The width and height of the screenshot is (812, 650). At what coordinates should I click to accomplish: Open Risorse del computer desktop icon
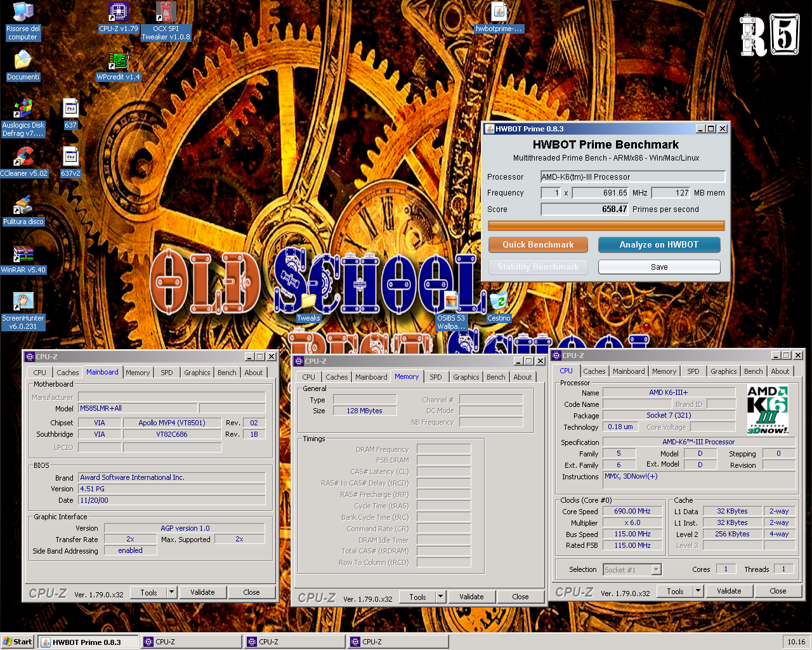(23, 22)
